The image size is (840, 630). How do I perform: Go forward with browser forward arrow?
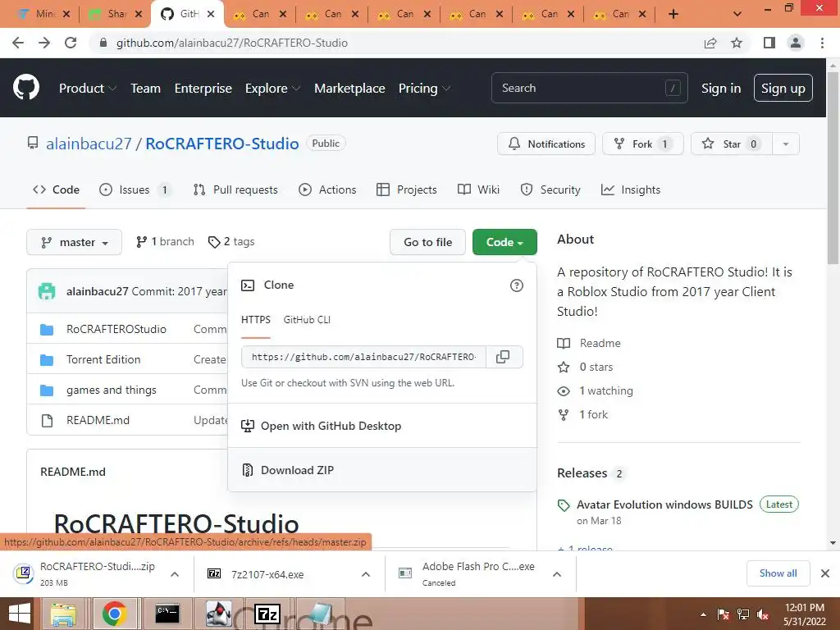coord(44,43)
